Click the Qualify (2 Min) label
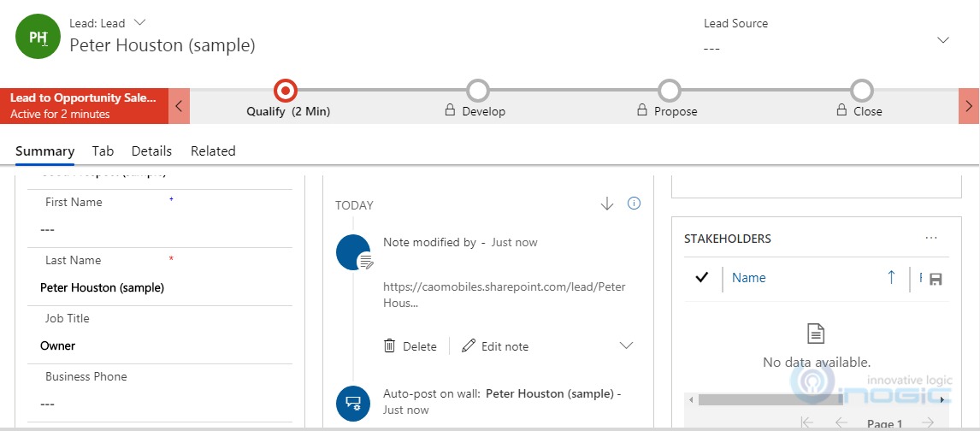 pos(288,112)
